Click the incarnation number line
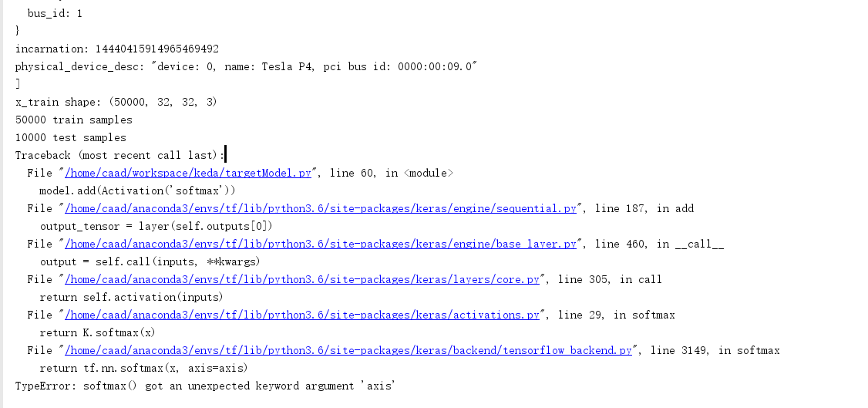This screenshot has height=408, width=868. click(x=117, y=49)
